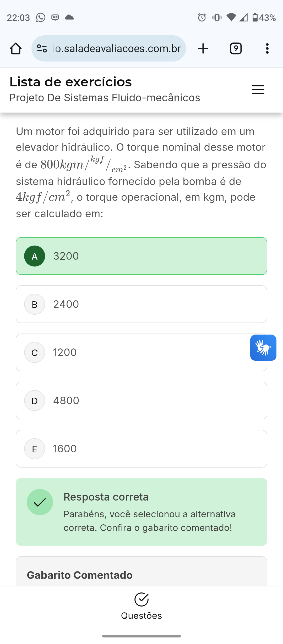Expand the Gabarito Comentado section
The image size is (283, 644).
tap(80, 575)
